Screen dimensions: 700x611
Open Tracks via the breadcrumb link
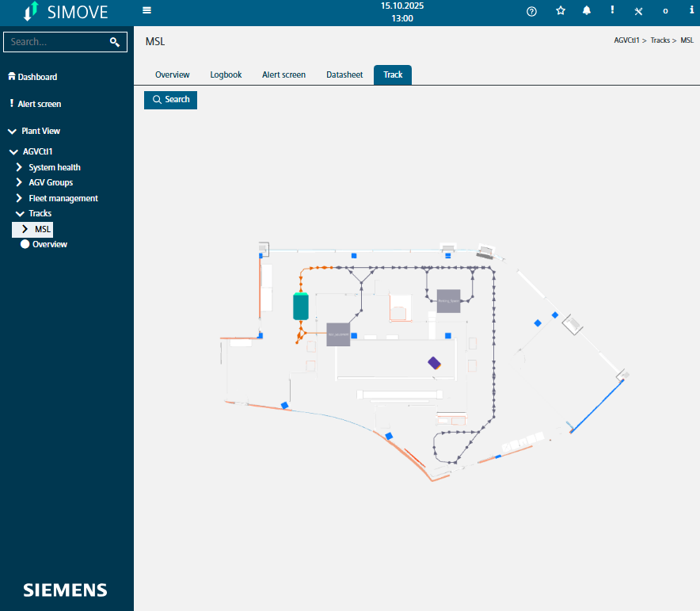coord(661,40)
